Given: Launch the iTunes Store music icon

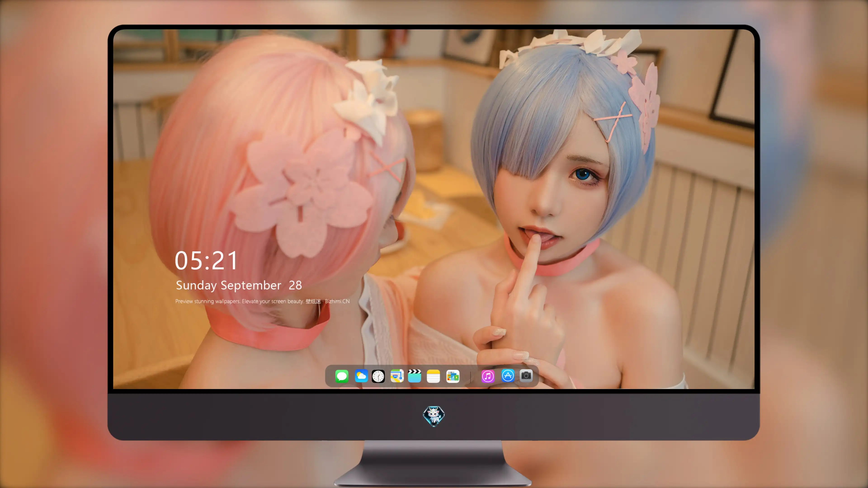Looking at the screenshot, I should 488,376.
